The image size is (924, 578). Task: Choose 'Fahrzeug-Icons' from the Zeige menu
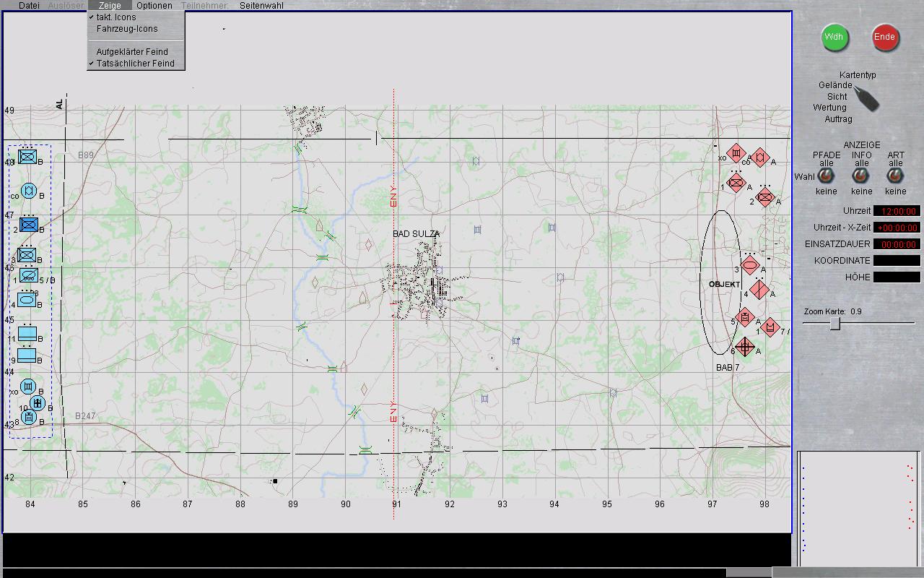click(127, 29)
